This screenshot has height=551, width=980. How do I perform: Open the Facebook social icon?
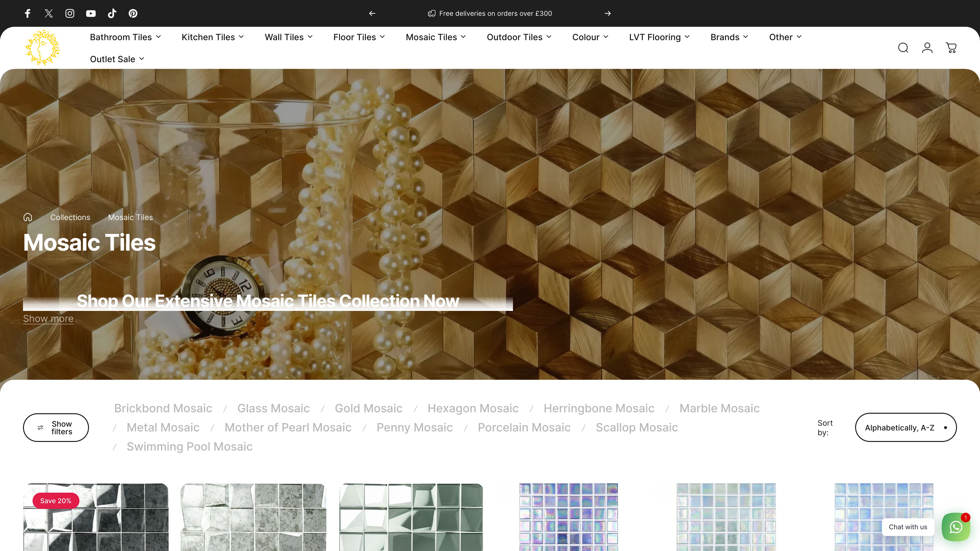pos(27,13)
